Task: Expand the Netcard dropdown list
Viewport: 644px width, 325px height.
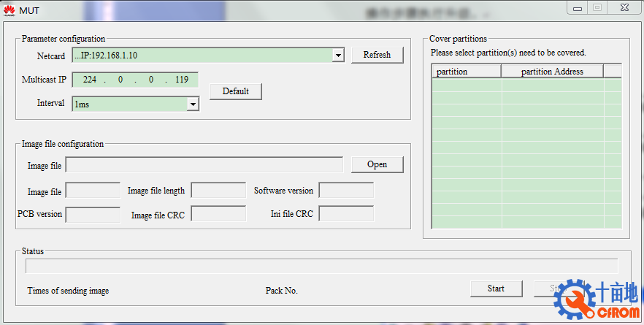Action: (x=338, y=56)
